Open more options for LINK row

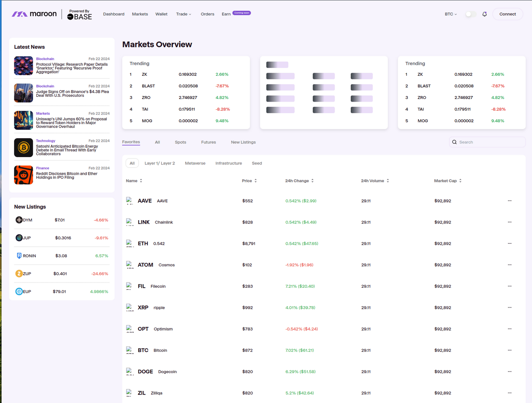(x=509, y=222)
